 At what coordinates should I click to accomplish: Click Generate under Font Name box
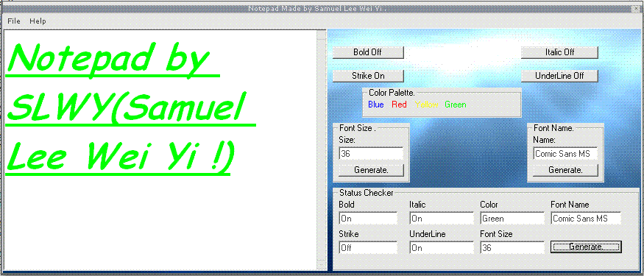[565, 170]
